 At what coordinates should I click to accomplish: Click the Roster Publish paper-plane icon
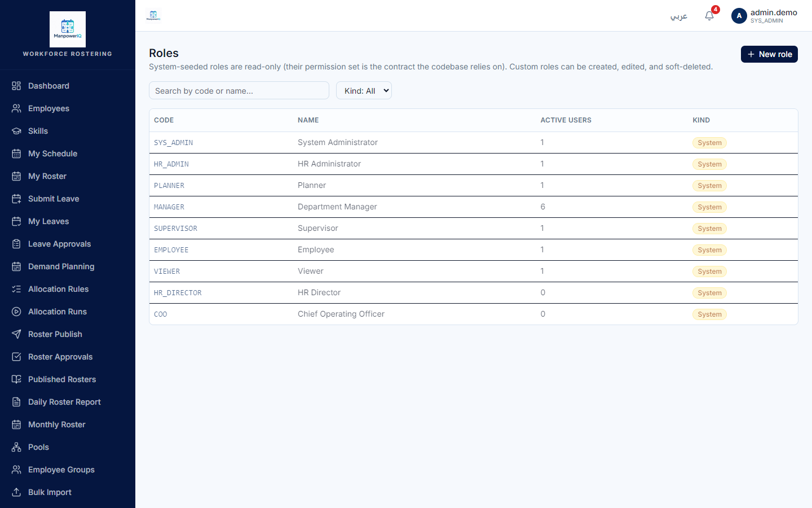[16, 334]
